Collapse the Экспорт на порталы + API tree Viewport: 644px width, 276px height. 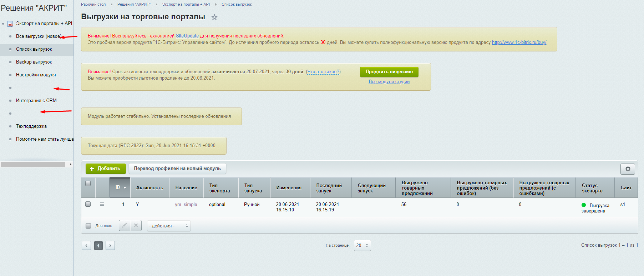coord(3,24)
